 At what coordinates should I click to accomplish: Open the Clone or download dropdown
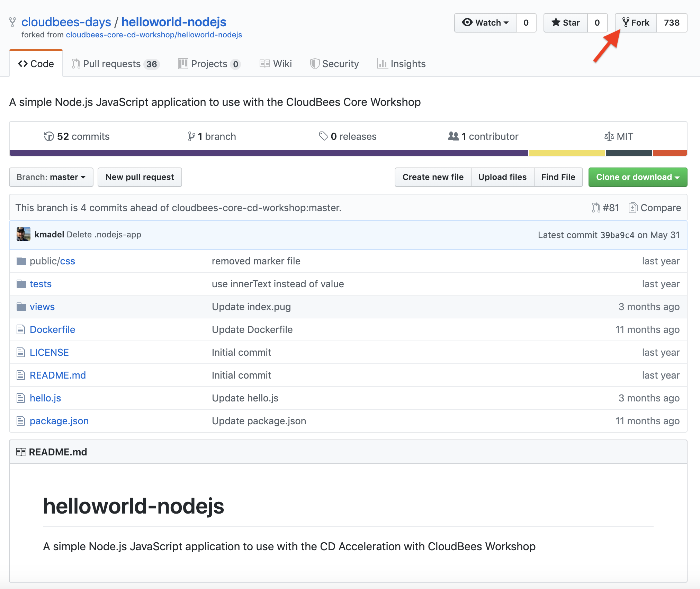click(x=638, y=177)
